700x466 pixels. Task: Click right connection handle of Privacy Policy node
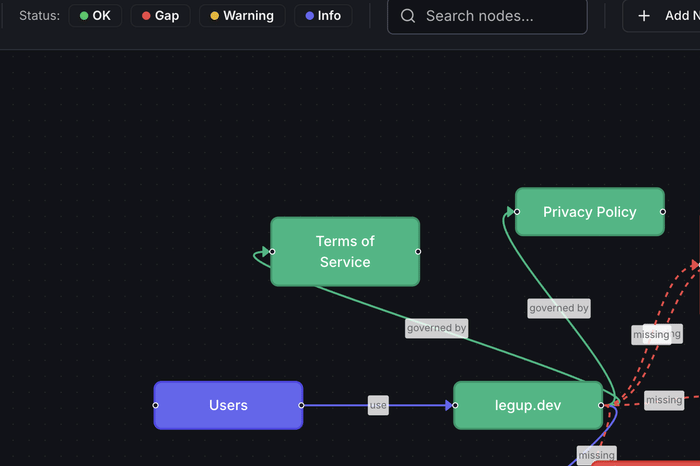click(x=662, y=212)
